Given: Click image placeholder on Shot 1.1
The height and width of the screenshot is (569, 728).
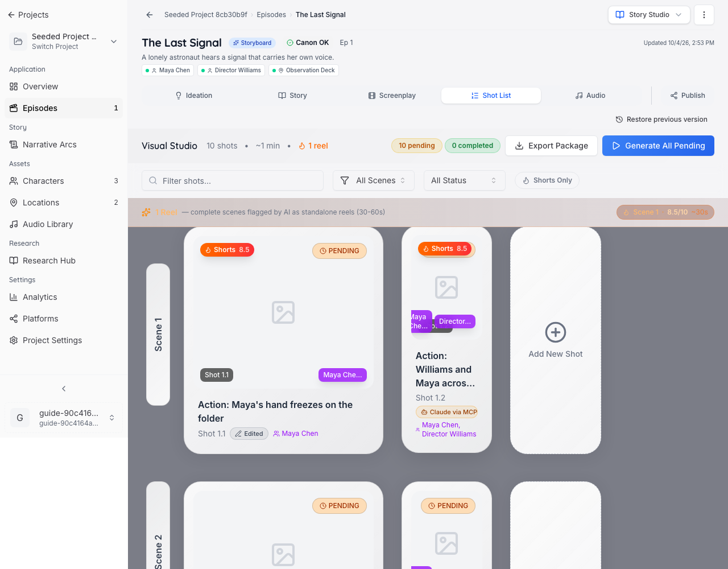Looking at the screenshot, I should (283, 312).
